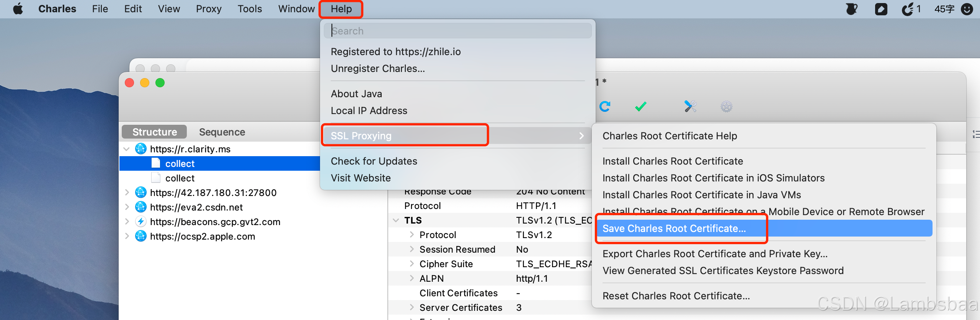Expand the https://42.187.180.31:27800 host

point(127,193)
